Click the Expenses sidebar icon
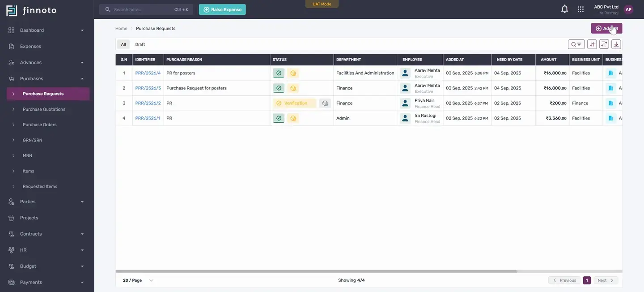This screenshot has width=644, height=292. click(x=12, y=46)
